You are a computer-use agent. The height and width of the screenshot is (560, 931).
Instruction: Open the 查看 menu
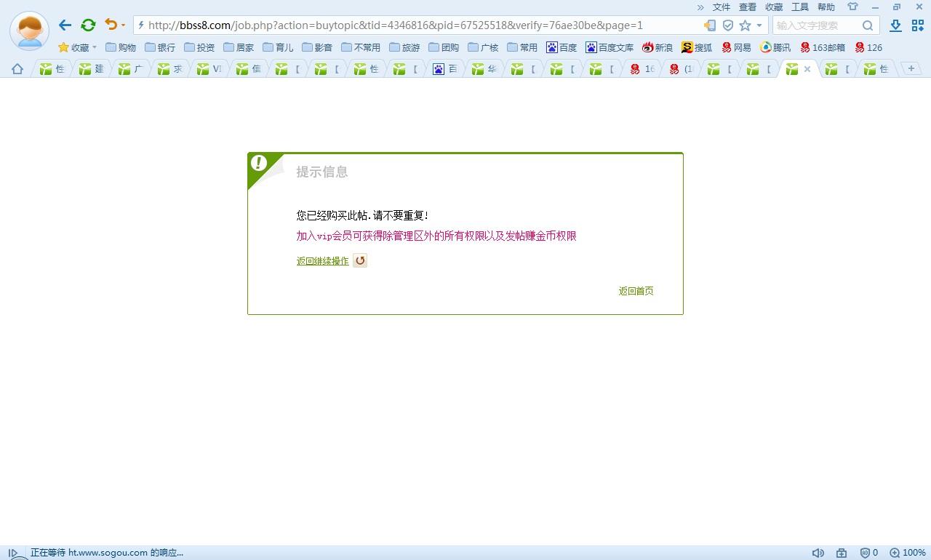(x=748, y=7)
